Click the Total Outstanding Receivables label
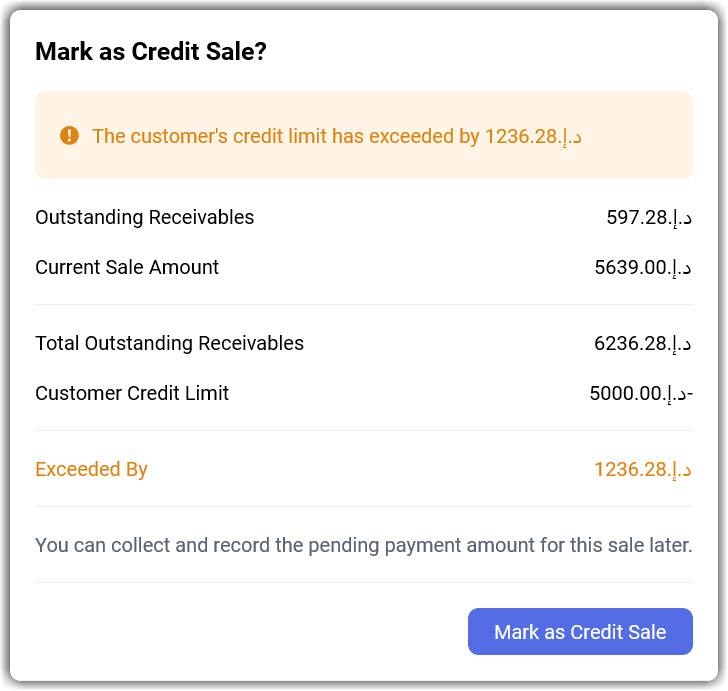 169,343
